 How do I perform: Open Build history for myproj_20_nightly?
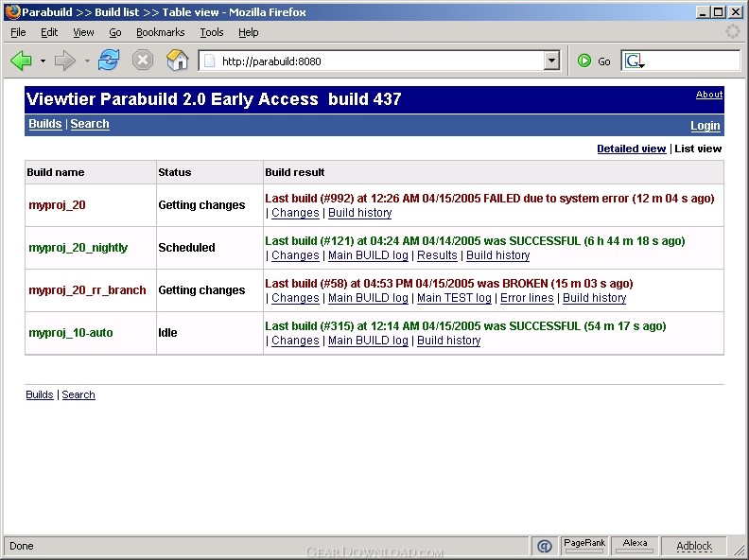tap(498, 255)
